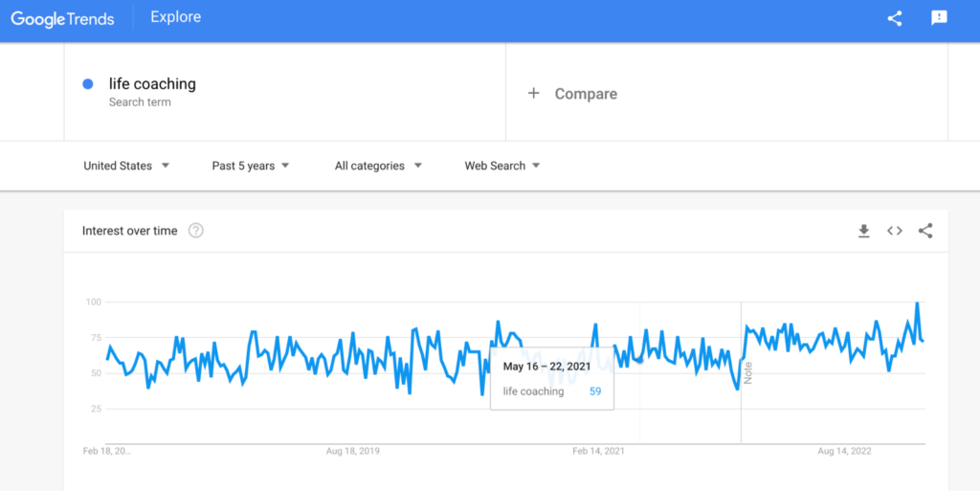
Task: Click the chart peak near value 100
Action: [x=917, y=303]
